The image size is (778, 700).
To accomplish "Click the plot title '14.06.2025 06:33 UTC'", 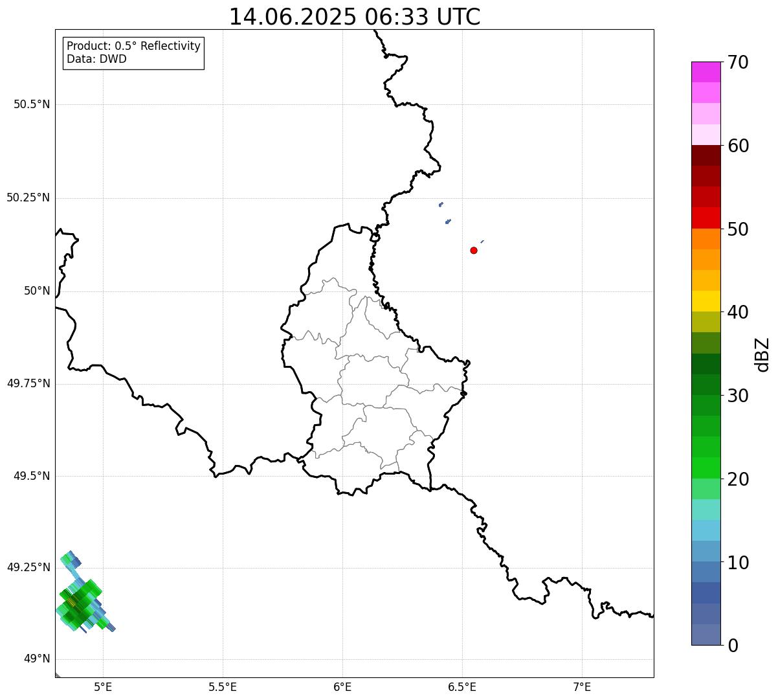I will click(x=355, y=17).
